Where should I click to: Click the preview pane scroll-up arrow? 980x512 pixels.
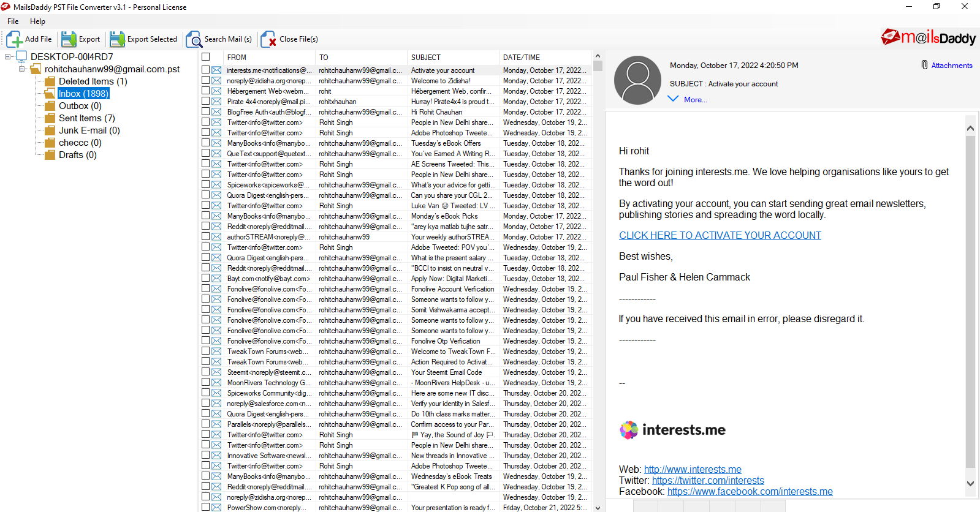[970, 128]
